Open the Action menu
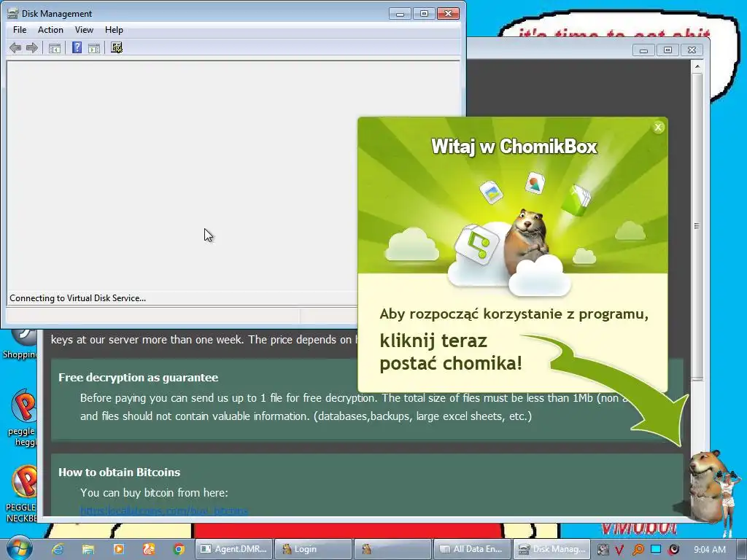747x560 pixels. (x=50, y=29)
